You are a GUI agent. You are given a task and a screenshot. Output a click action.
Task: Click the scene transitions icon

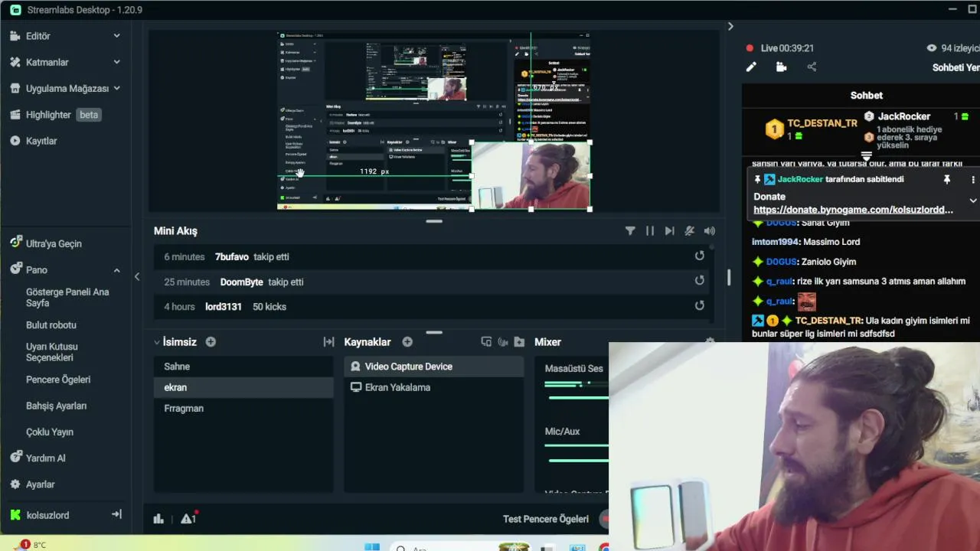[328, 342]
